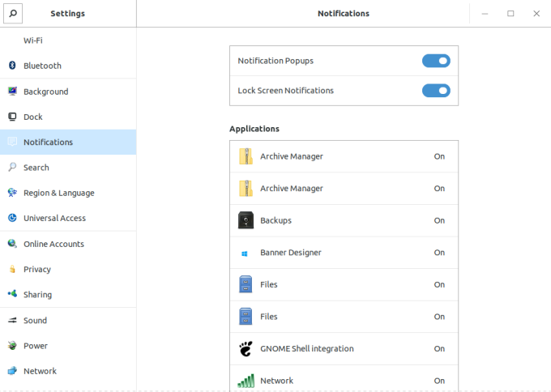Select Power in the sidebar
This screenshot has width=551, height=392.
tap(36, 346)
